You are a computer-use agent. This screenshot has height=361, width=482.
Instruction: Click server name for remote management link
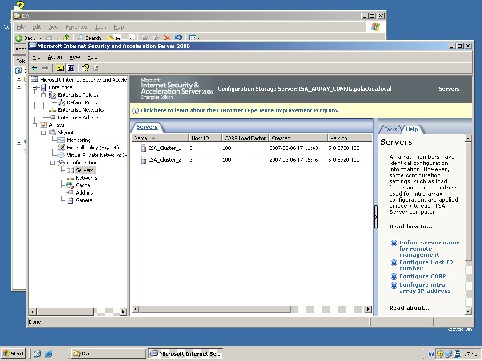429,249
